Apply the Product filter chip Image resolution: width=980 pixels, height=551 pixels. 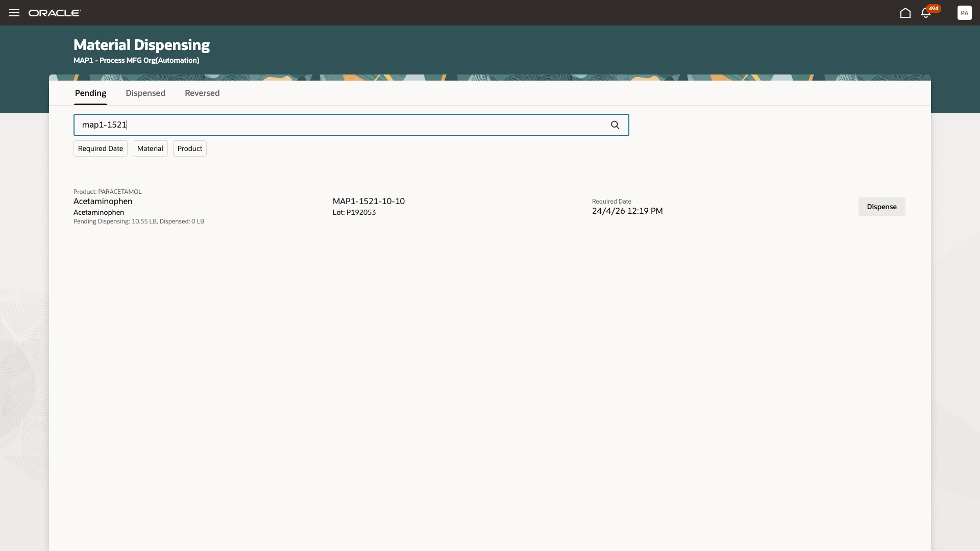coord(190,148)
